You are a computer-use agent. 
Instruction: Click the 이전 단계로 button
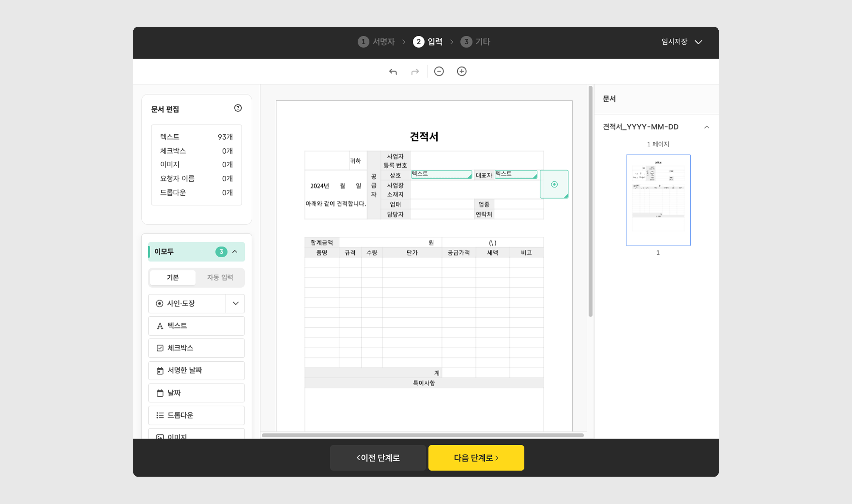378,458
